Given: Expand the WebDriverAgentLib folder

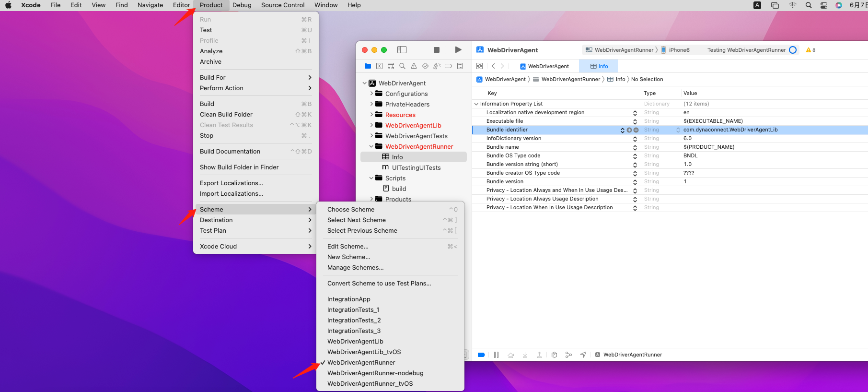Looking at the screenshot, I should click(x=371, y=125).
